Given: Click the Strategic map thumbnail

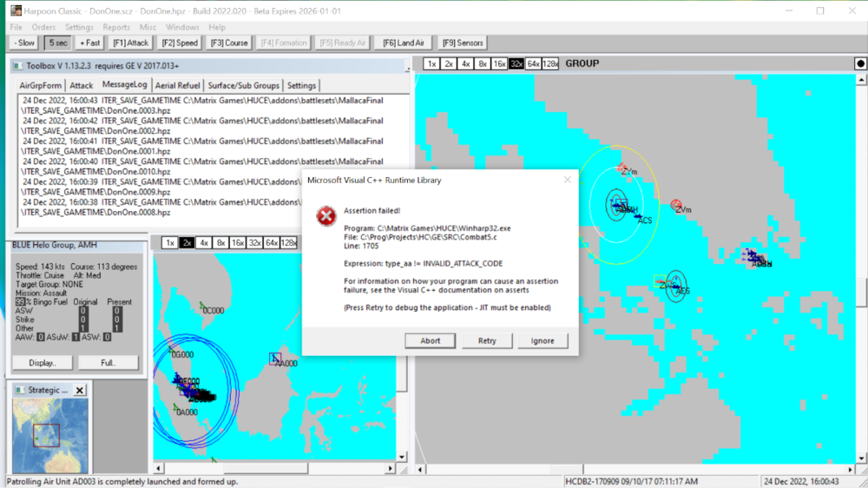Looking at the screenshot, I should click(x=49, y=435).
